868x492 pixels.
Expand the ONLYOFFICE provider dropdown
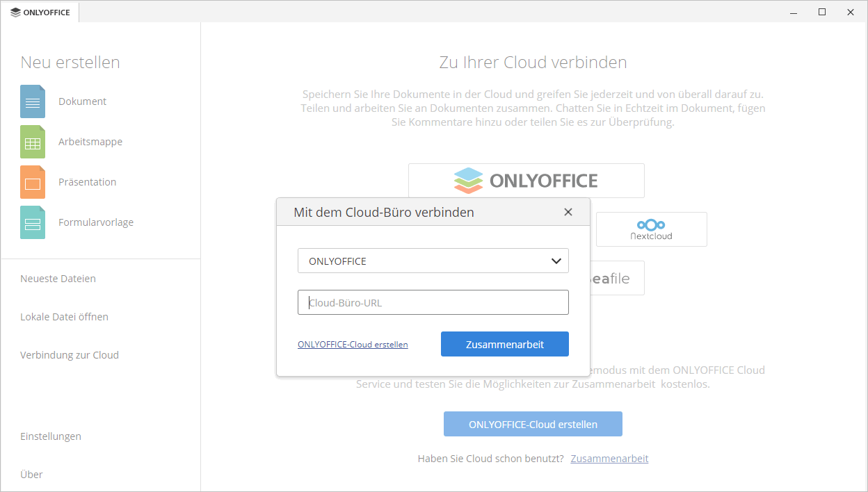tap(433, 261)
